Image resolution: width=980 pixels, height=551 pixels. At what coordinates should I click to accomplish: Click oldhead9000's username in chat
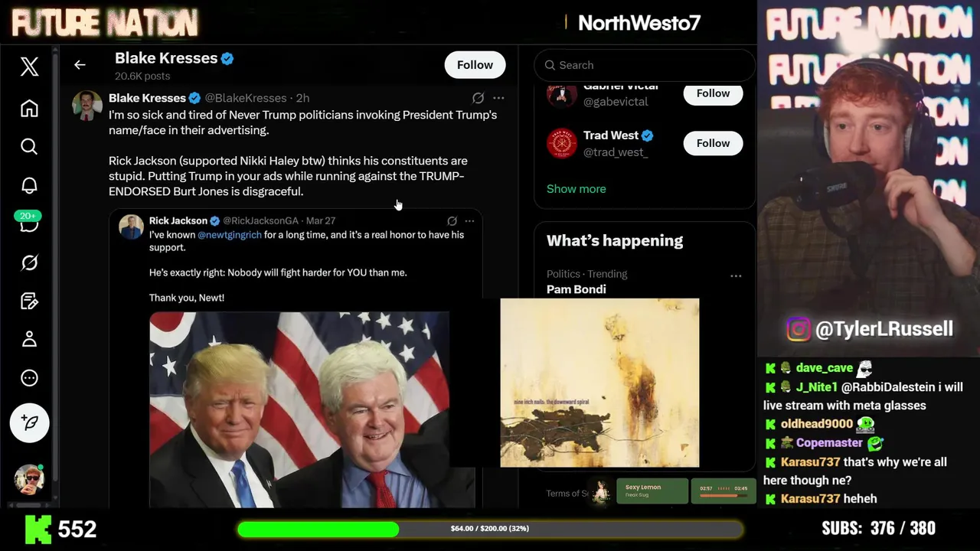point(817,424)
